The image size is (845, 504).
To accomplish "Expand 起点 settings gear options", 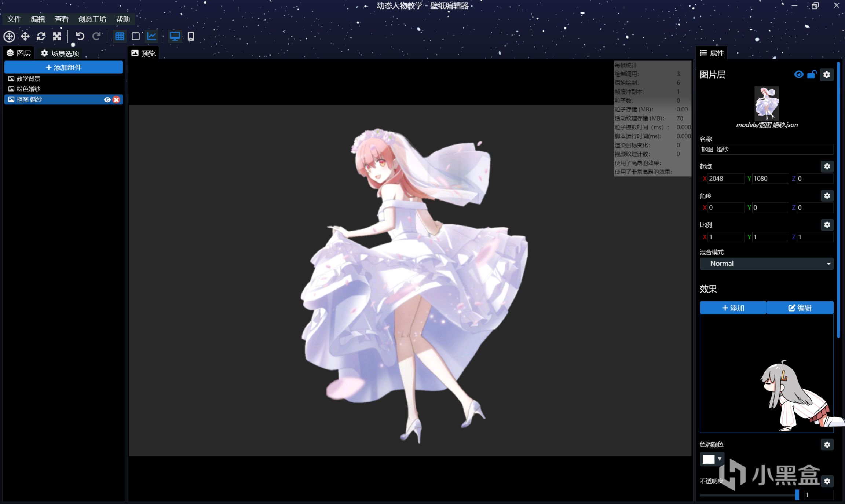I will [827, 166].
